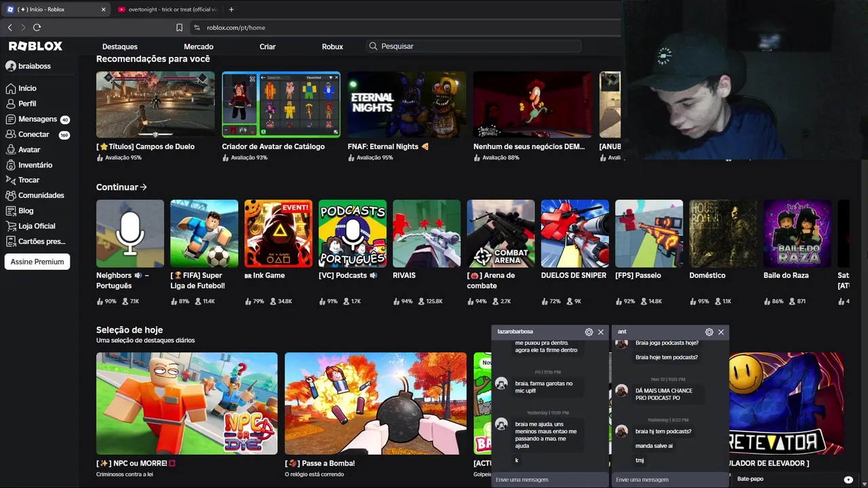Viewport: 868px width, 488px height.
Task: Click the Bate-papo chat bubble icon
Action: click(848, 479)
